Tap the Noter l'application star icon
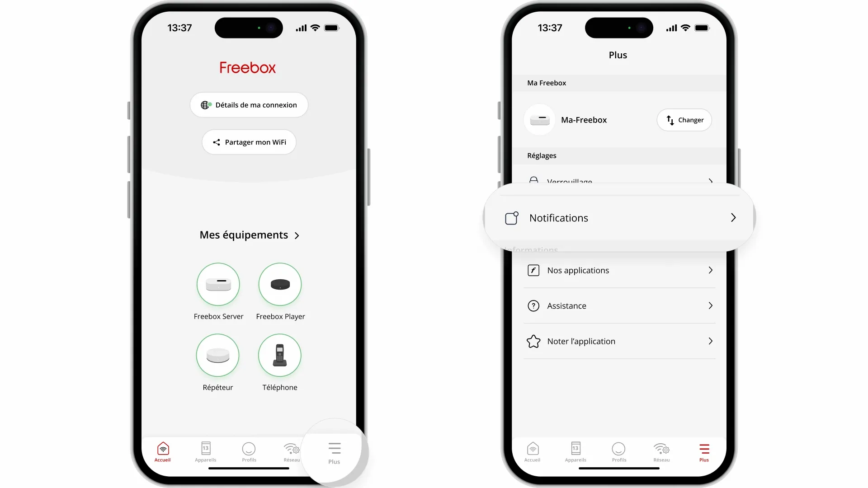The width and height of the screenshot is (868, 488). coord(533,341)
